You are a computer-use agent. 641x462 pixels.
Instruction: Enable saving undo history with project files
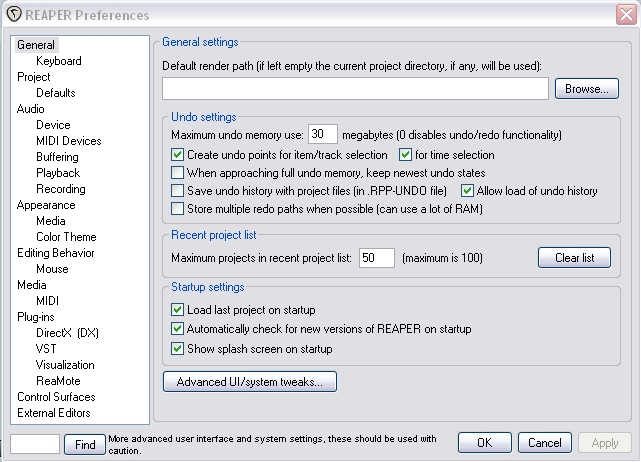(x=179, y=191)
